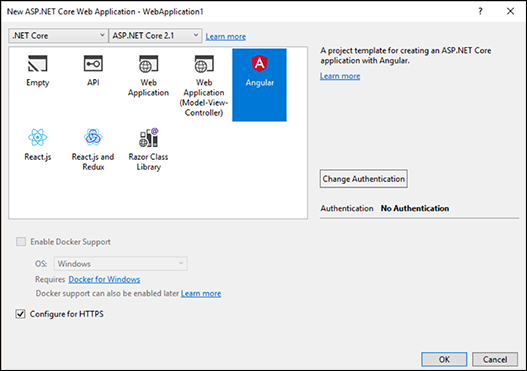527x371 pixels.
Task: Open the Docker for Windows link
Action: click(x=104, y=279)
